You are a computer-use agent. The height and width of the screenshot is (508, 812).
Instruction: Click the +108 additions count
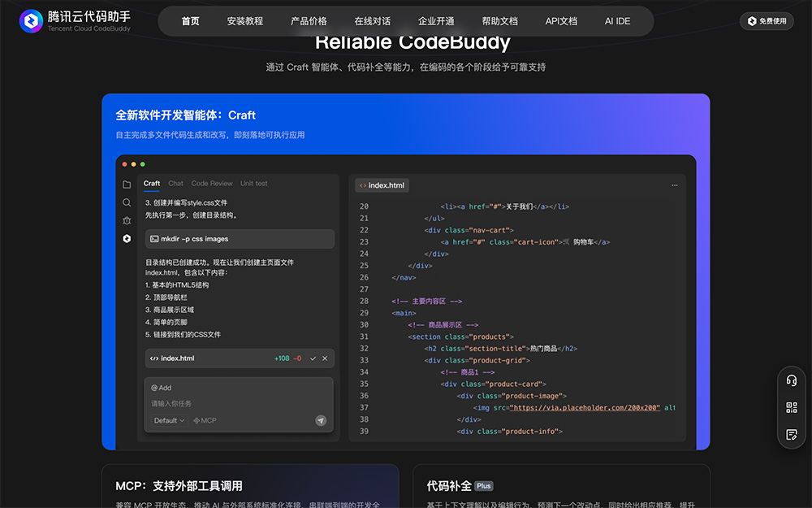pyautogui.click(x=282, y=358)
